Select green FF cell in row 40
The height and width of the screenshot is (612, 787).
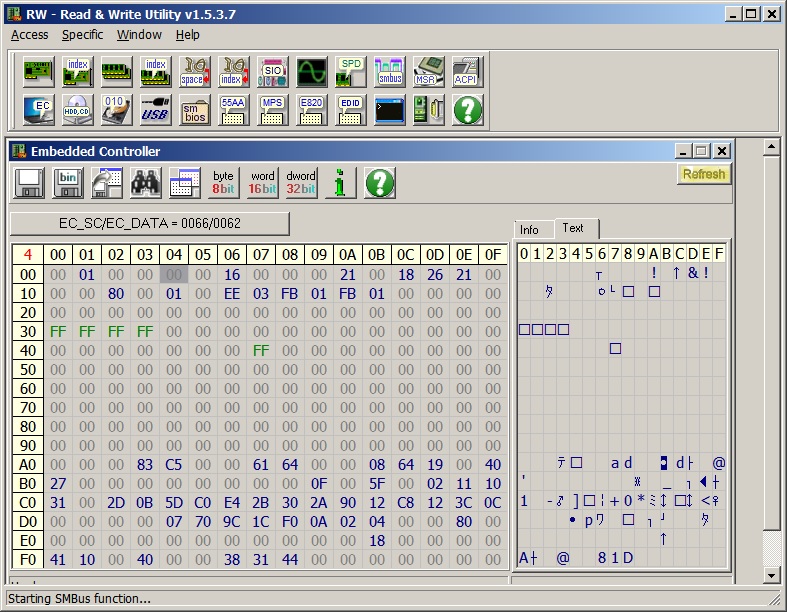tap(261, 350)
